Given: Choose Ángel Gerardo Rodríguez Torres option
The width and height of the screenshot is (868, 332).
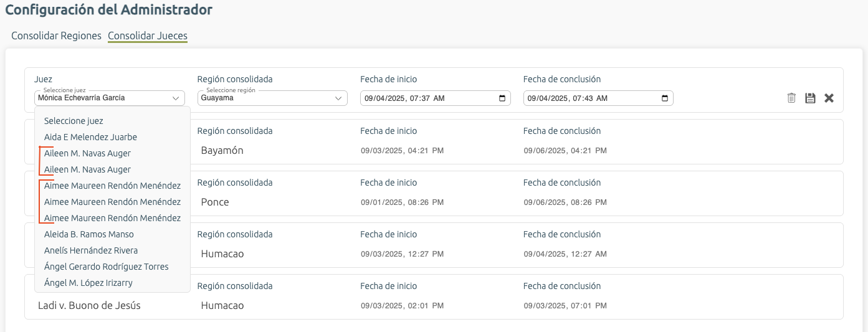Looking at the screenshot, I should click(106, 267).
